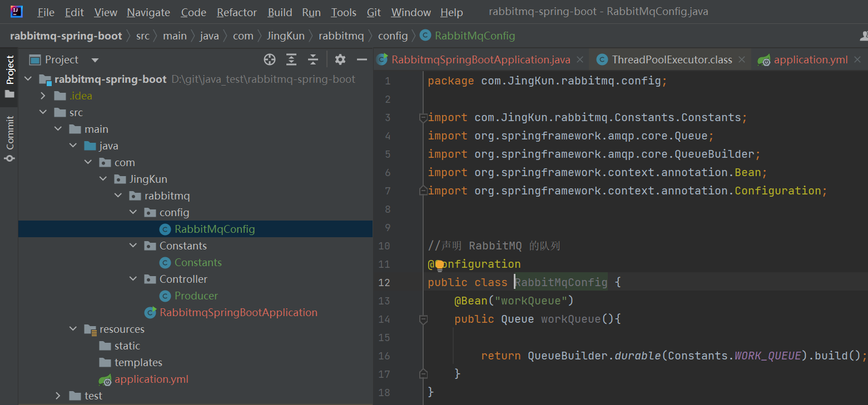Open the Tools menu
This screenshot has width=868, height=405.
click(344, 12)
